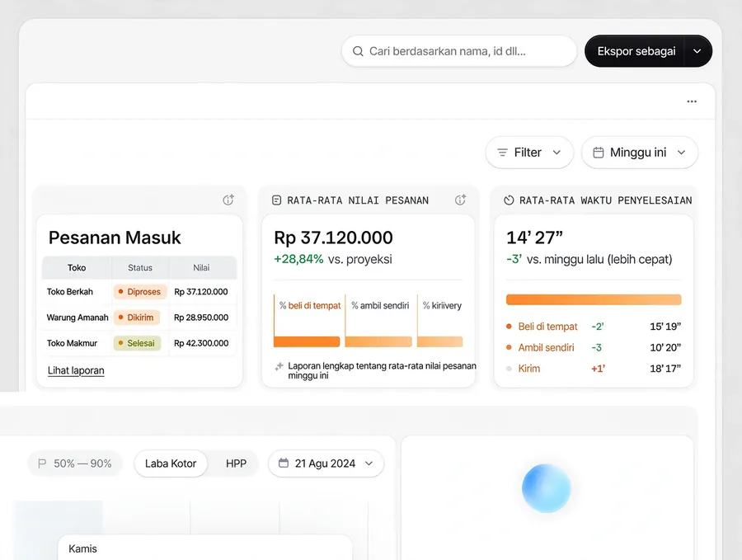Click the +28,84% change value

pyautogui.click(x=298, y=259)
